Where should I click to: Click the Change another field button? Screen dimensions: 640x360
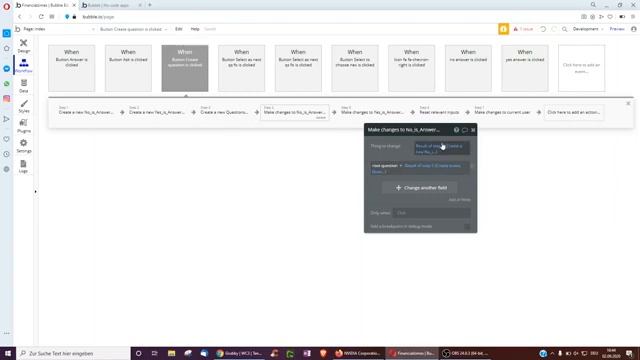(x=421, y=188)
